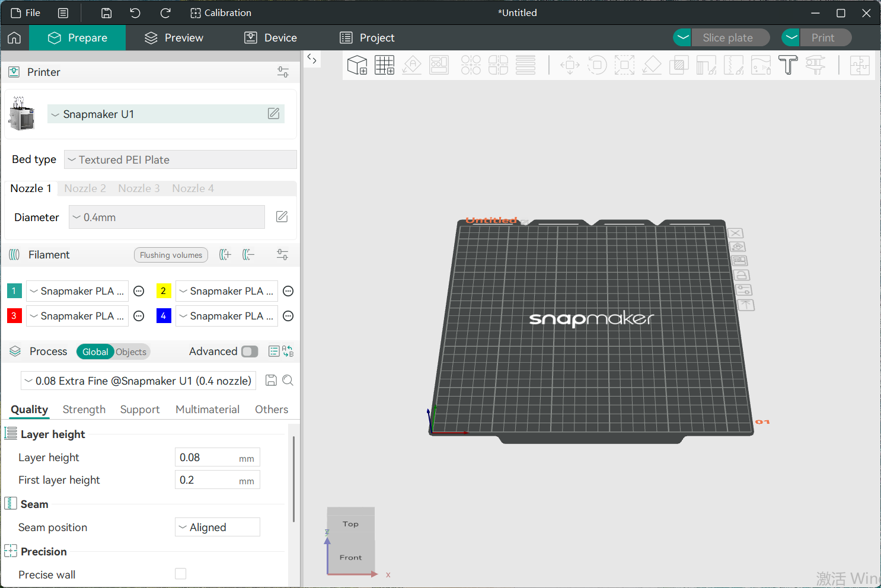Open the process preset search icon
881x588 pixels.
[288, 381]
